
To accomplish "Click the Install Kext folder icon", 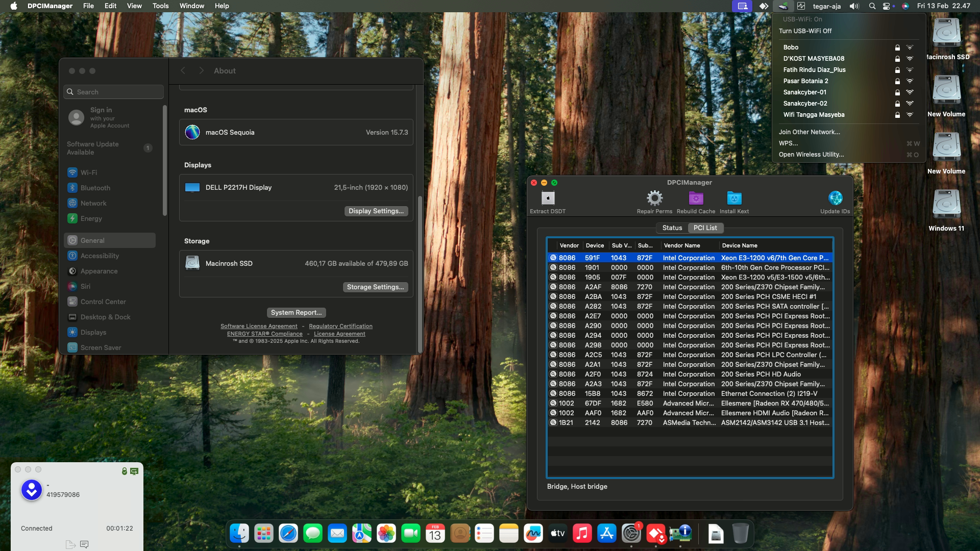I will tap(734, 198).
